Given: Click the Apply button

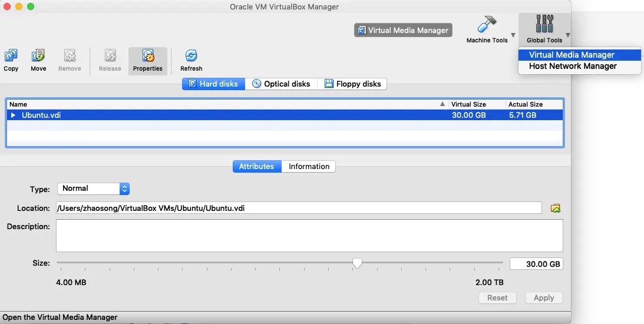Looking at the screenshot, I should point(544,297).
